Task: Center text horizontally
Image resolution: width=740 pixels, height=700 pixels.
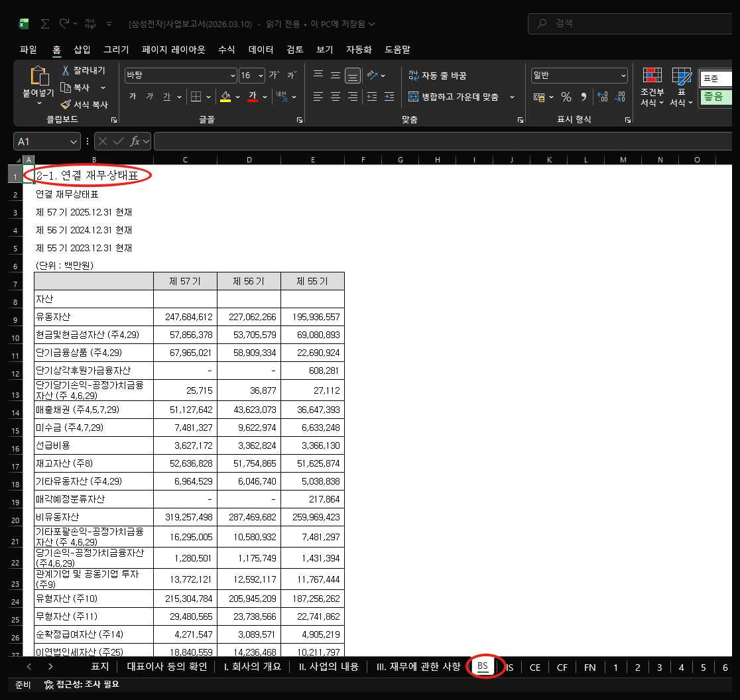Action: click(x=335, y=97)
